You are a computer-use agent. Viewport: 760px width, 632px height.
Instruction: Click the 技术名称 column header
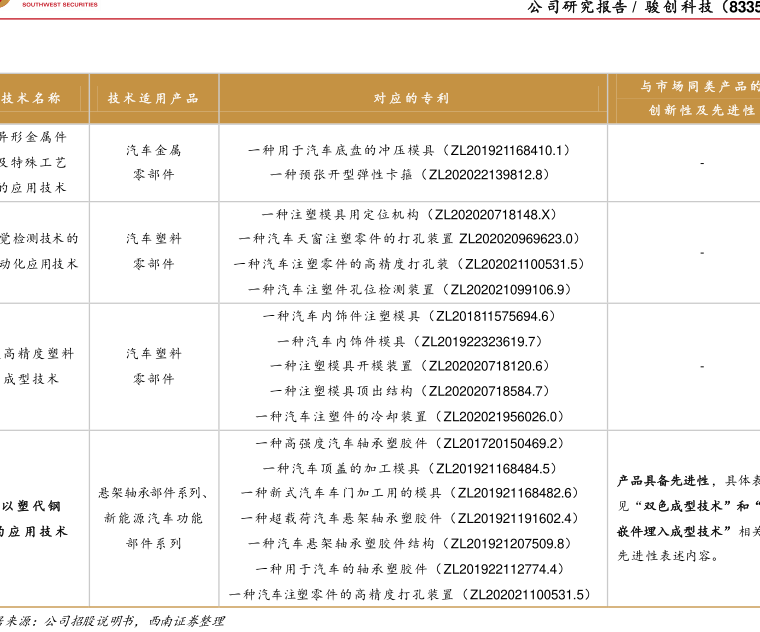(30, 98)
